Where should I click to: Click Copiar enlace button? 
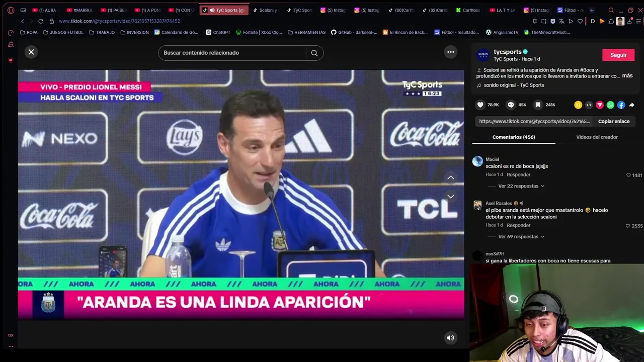pos(614,121)
